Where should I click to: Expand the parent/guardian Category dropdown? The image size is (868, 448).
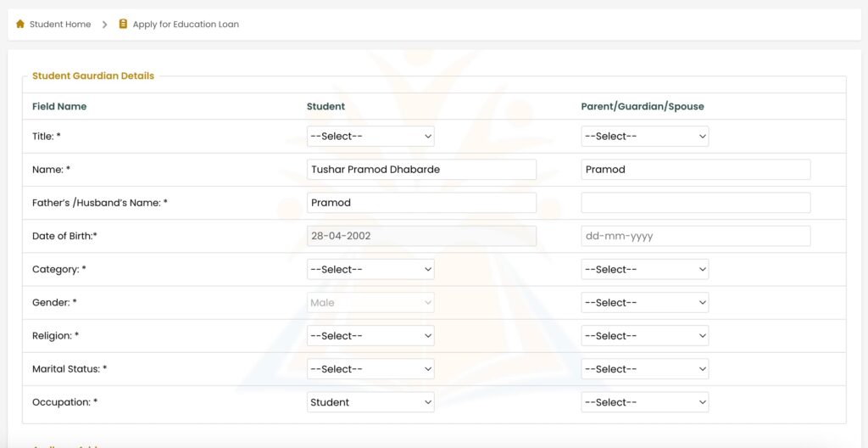pyautogui.click(x=645, y=270)
